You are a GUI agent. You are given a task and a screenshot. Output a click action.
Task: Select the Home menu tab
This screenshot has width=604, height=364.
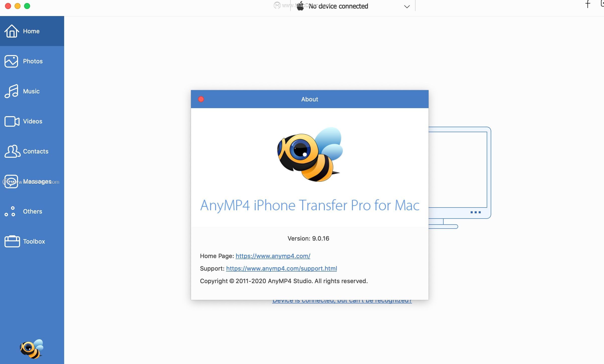(32, 31)
